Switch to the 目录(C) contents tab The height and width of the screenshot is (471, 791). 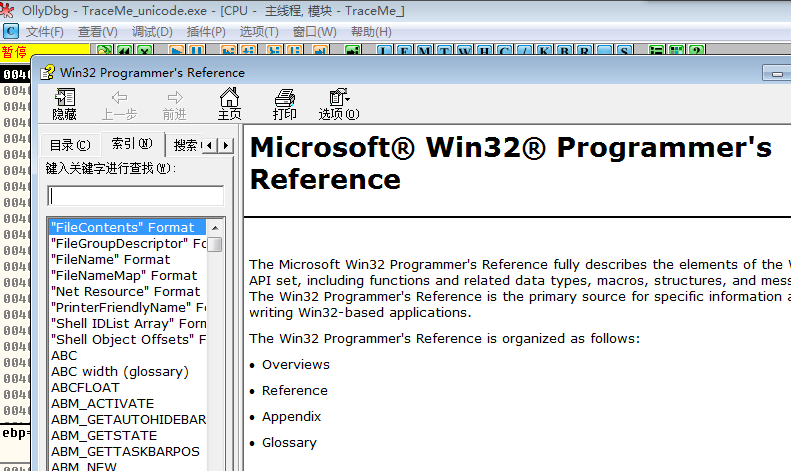(x=70, y=145)
